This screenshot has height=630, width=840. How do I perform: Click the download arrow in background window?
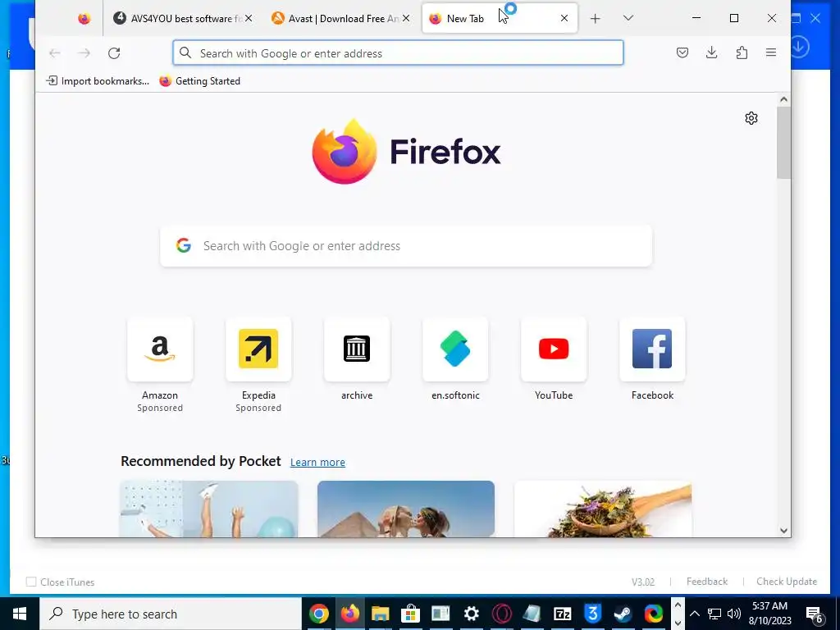point(799,47)
